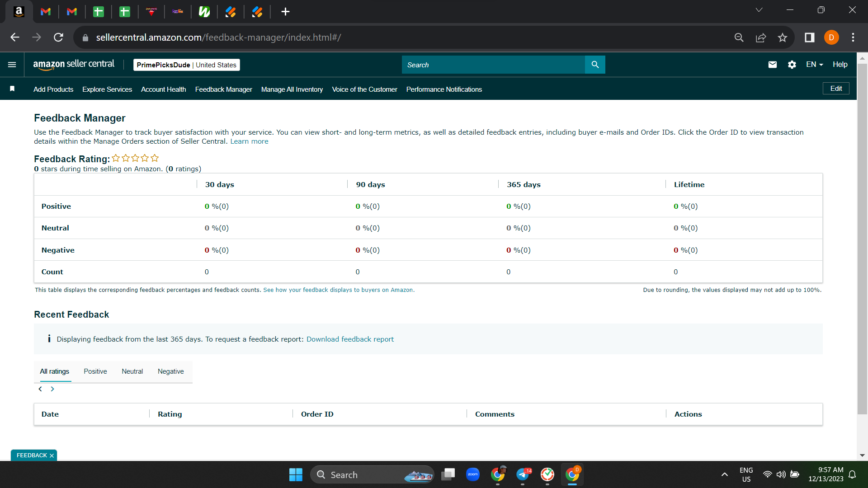This screenshot has width=868, height=488.
Task: Click the bookmark flag icon
Action: click(12, 89)
